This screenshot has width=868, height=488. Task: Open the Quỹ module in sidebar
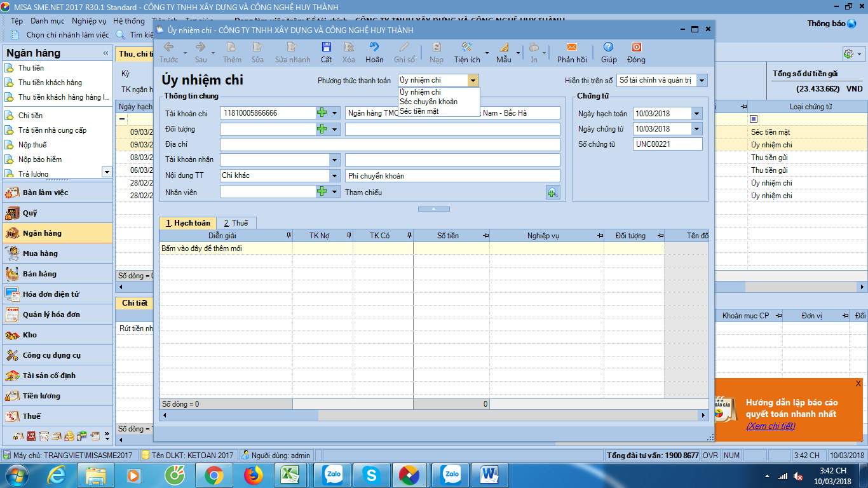57,213
